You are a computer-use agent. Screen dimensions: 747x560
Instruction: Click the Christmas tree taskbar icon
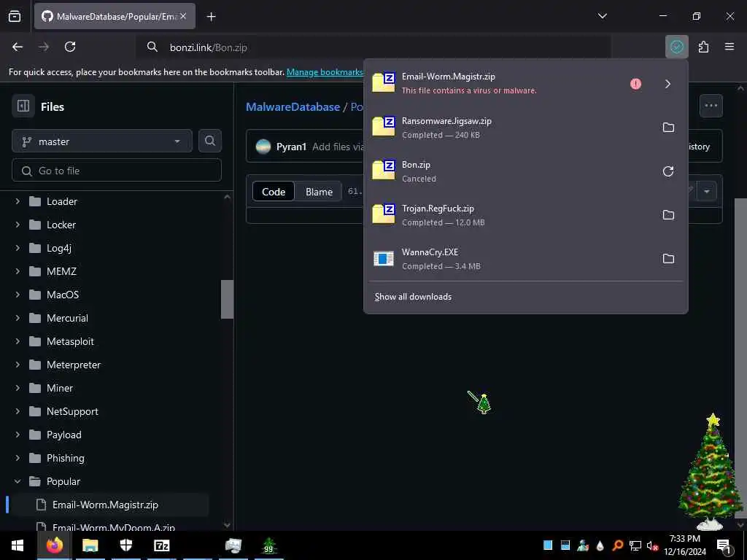coord(268,545)
